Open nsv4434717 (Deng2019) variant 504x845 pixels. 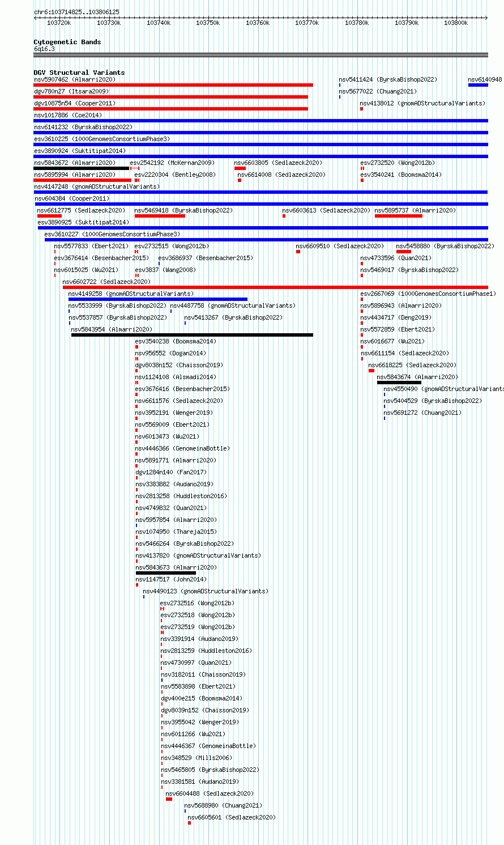click(396, 318)
